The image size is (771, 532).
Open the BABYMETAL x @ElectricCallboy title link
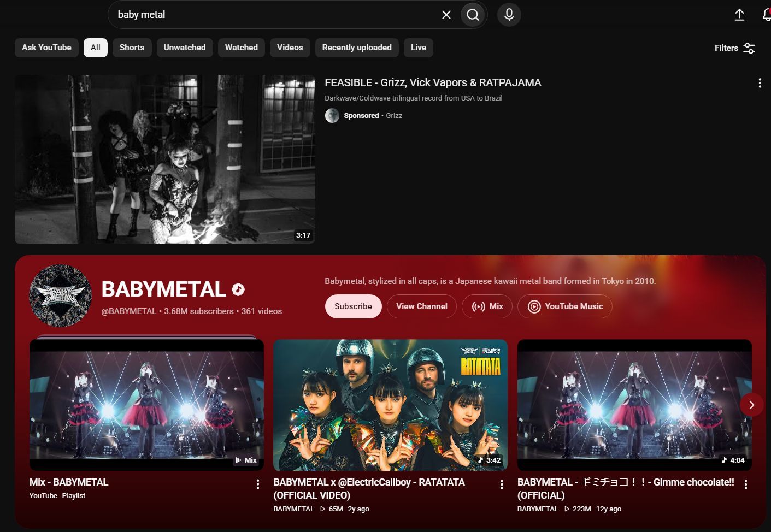369,489
